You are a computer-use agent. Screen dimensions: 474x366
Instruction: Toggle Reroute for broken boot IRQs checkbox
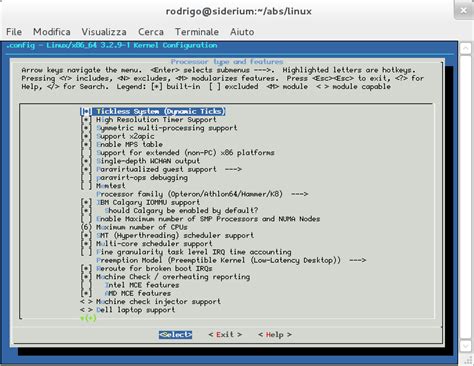[x=86, y=268]
